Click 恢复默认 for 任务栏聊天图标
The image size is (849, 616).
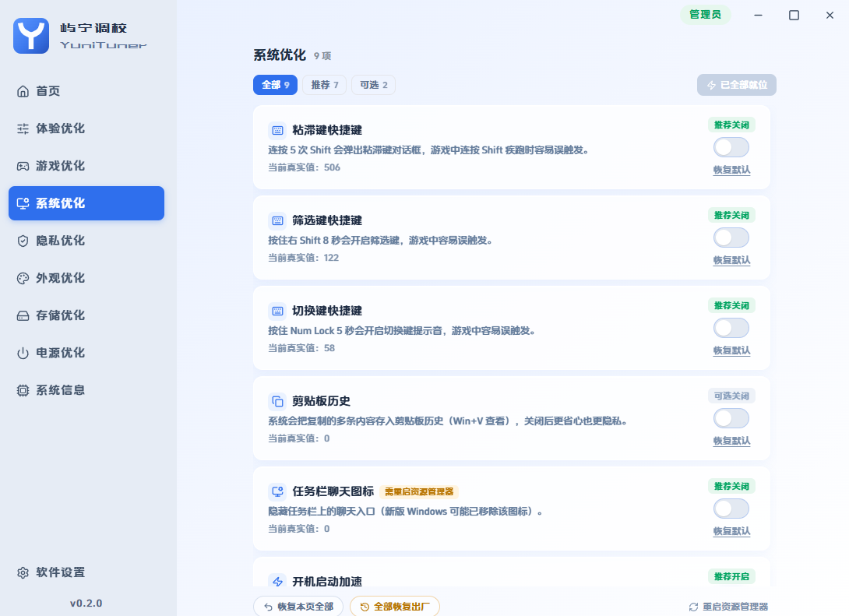(731, 532)
